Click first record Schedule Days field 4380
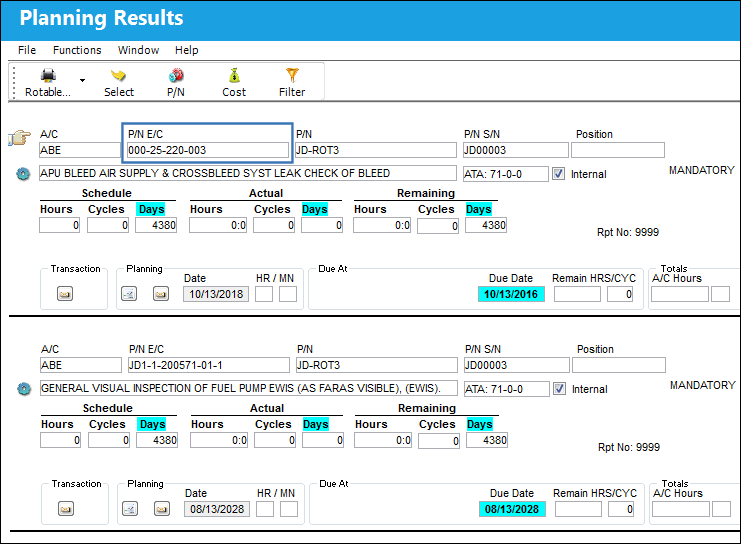The width and height of the screenshot is (741, 544). point(156,225)
